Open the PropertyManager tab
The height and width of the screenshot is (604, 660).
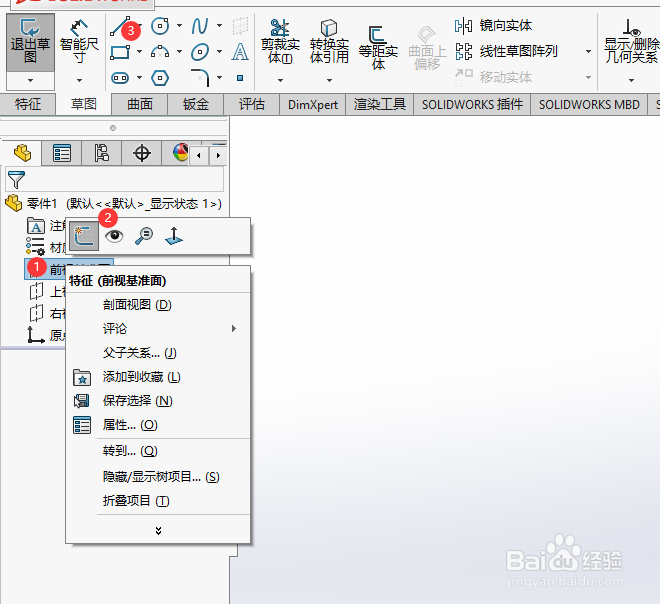(62, 153)
